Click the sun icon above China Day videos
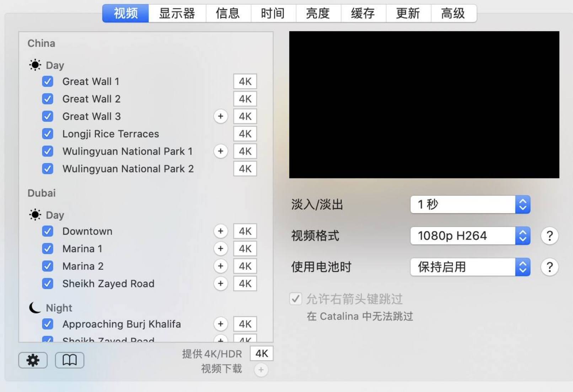Screen dimensions: 573x392 pyautogui.click(x=34, y=64)
